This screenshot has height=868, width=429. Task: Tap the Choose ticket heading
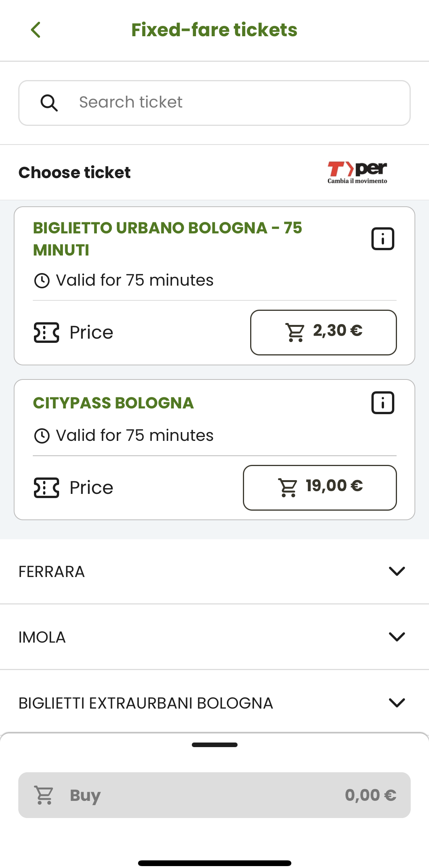pyautogui.click(x=75, y=172)
